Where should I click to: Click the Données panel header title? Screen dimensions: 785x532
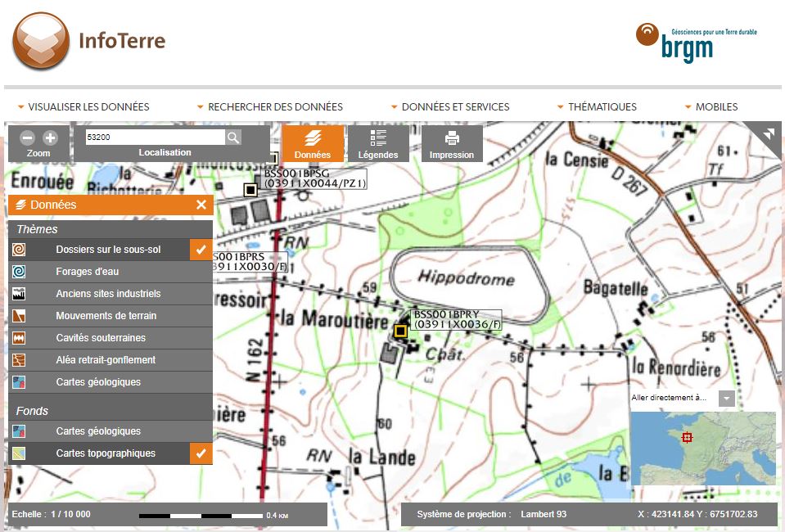coord(53,205)
